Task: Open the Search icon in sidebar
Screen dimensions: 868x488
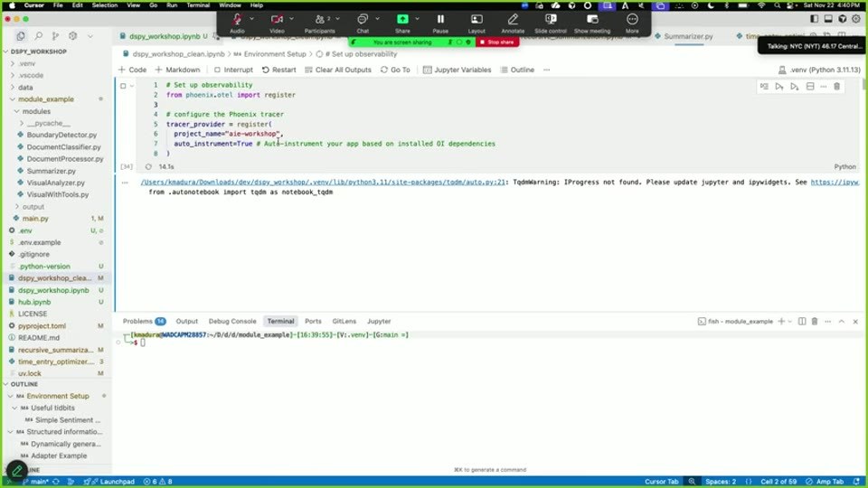Action: [38, 36]
